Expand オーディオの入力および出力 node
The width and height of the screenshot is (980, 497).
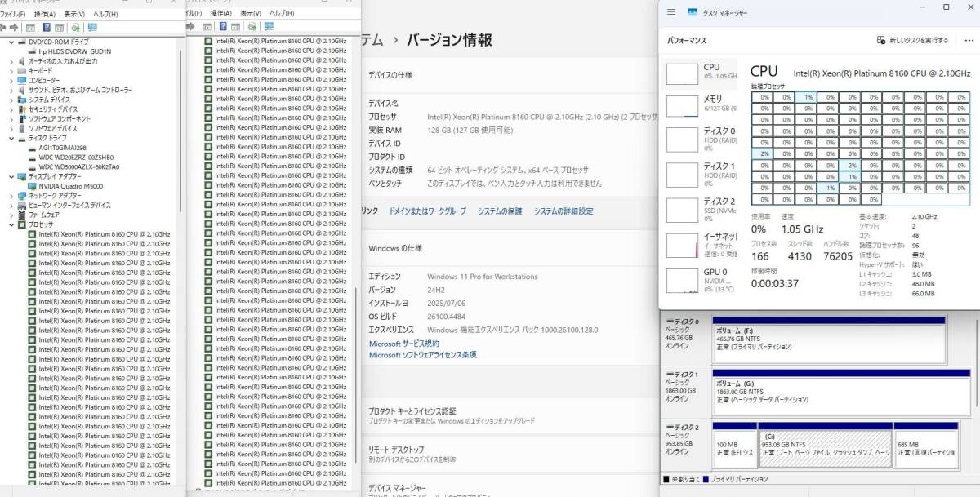(11, 61)
